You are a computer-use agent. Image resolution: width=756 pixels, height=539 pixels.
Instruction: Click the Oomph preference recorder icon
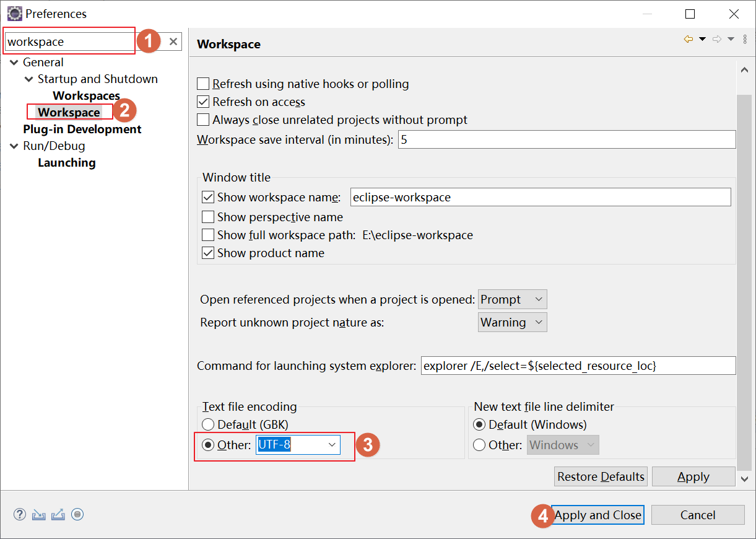pyautogui.click(x=77, y=514)
